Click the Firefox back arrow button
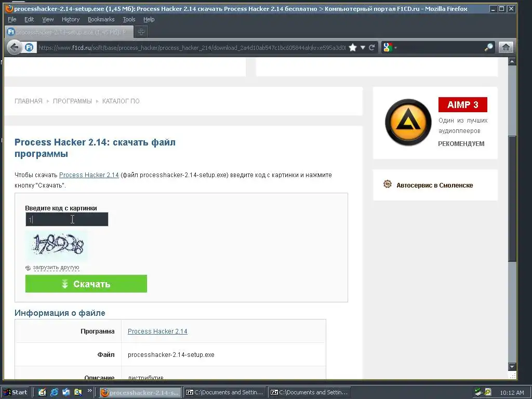The height and width of the screenshot is (399, 532). (x=14, y=47)
